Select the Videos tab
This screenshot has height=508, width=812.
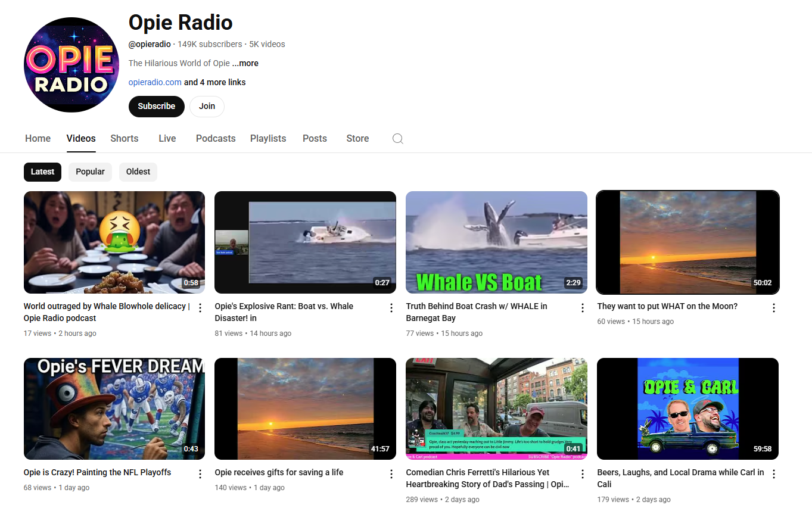coord(81,138)
